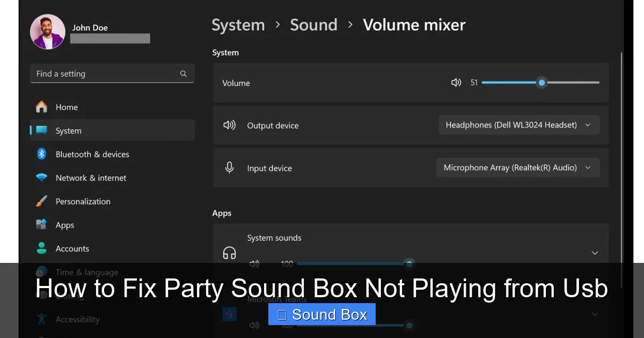
Task: Open the Output device dropdown
Action: pyautogui.click(x=518, y=125)
